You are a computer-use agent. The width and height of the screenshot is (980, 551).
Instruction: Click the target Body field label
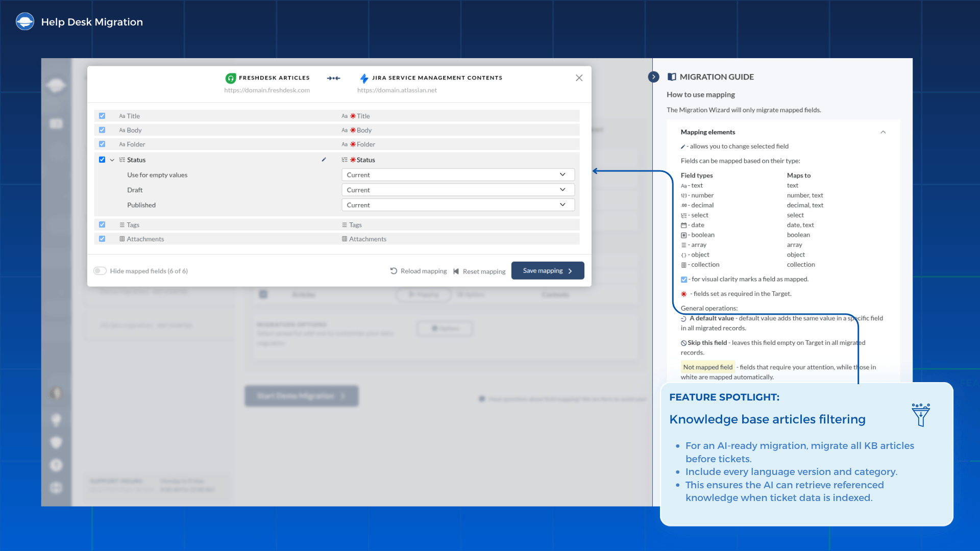point(364,130)
